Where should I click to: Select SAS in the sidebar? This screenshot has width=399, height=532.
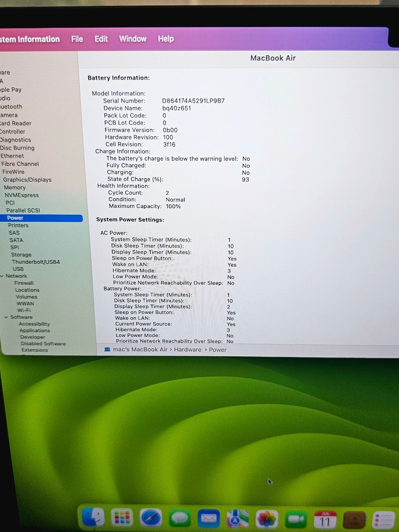pos(14,233)
